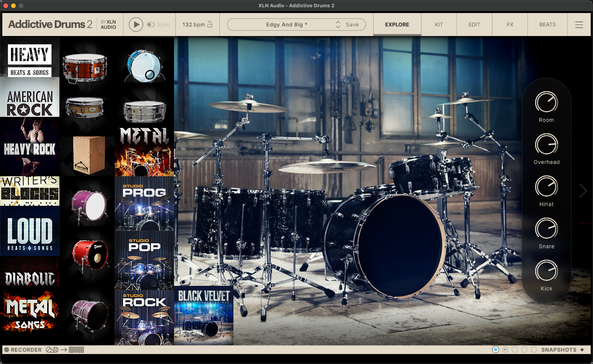Switch to the KIT tab
This screenshot has height=364, width=593.
coord(439,25)
